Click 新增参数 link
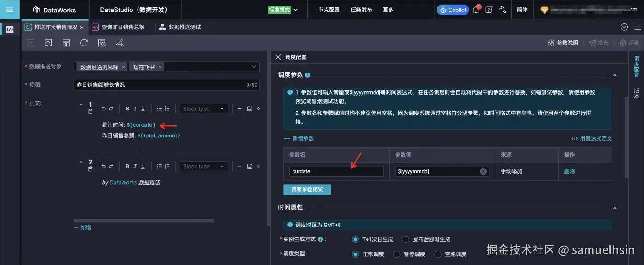644x265 pixels. (299, 138)
